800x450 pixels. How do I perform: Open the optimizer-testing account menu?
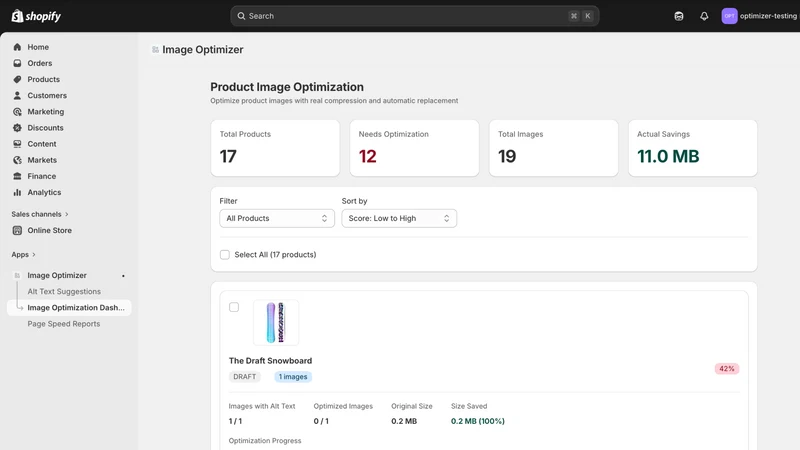(760, 16)
